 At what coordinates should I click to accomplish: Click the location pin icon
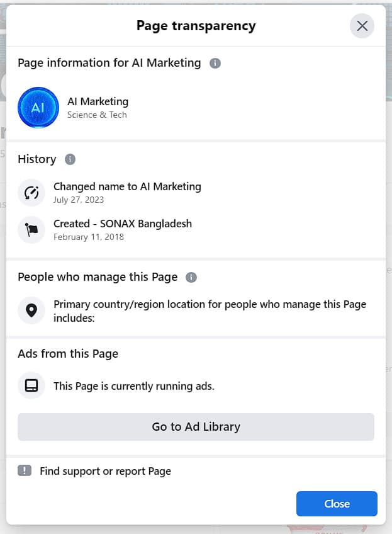pyautogui.click(x=31, y=310)
